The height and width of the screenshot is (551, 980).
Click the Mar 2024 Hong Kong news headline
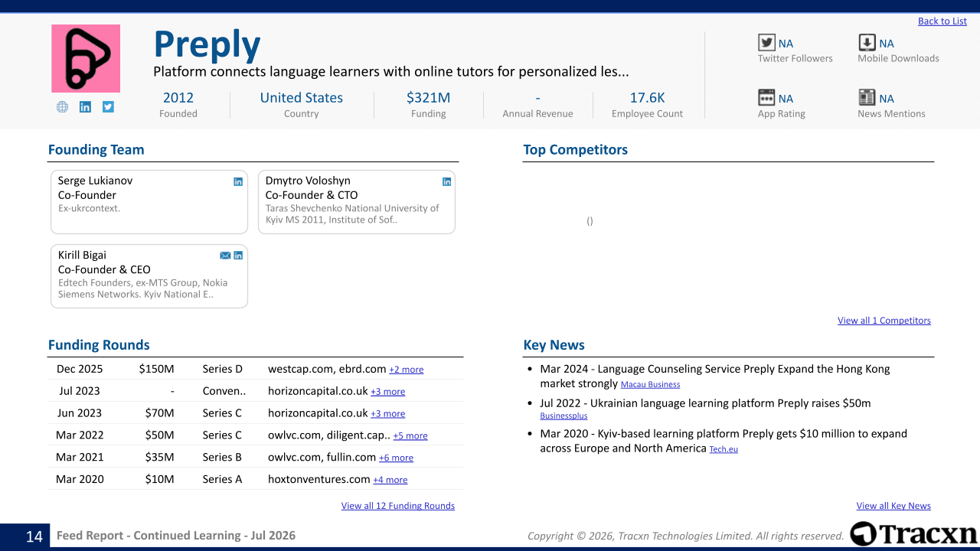pyautogui.click(x=715, y=376)
